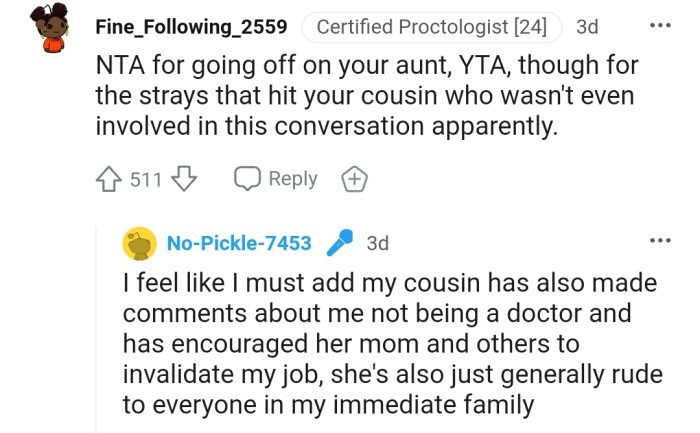Click the 511 vote count
The image size is (700, 433).
146,180
